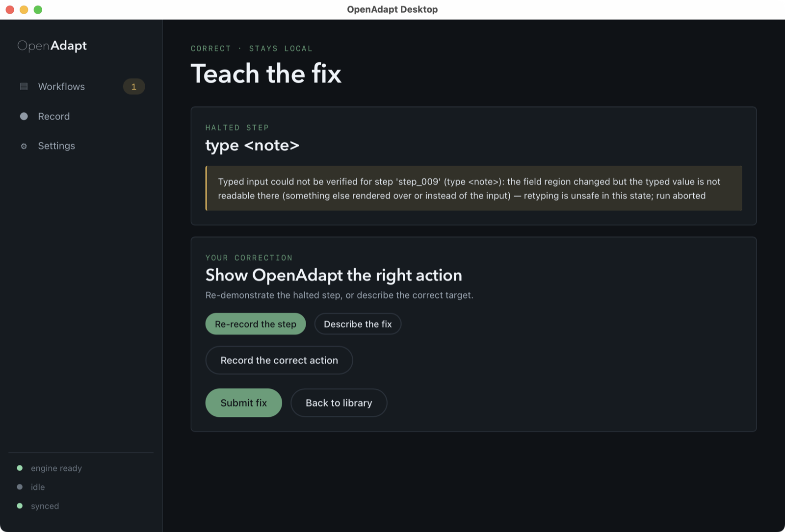
Task: Click the 'idle' status text
Action: [x=38, y=487]
